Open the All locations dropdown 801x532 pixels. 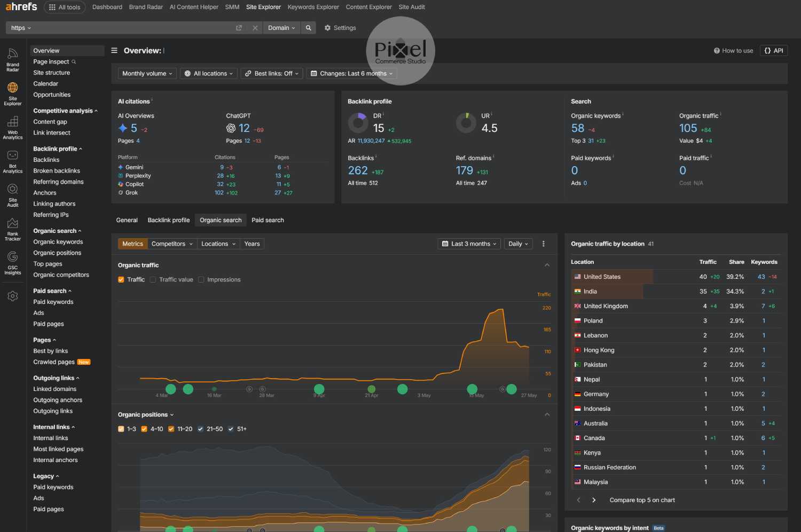click(209, 74)
